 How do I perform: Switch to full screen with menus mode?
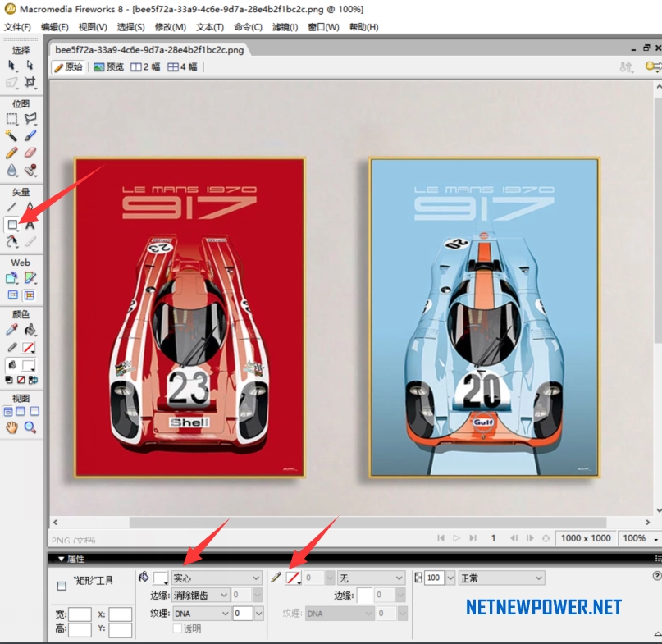pyautogui.click(x=21, y=411)
